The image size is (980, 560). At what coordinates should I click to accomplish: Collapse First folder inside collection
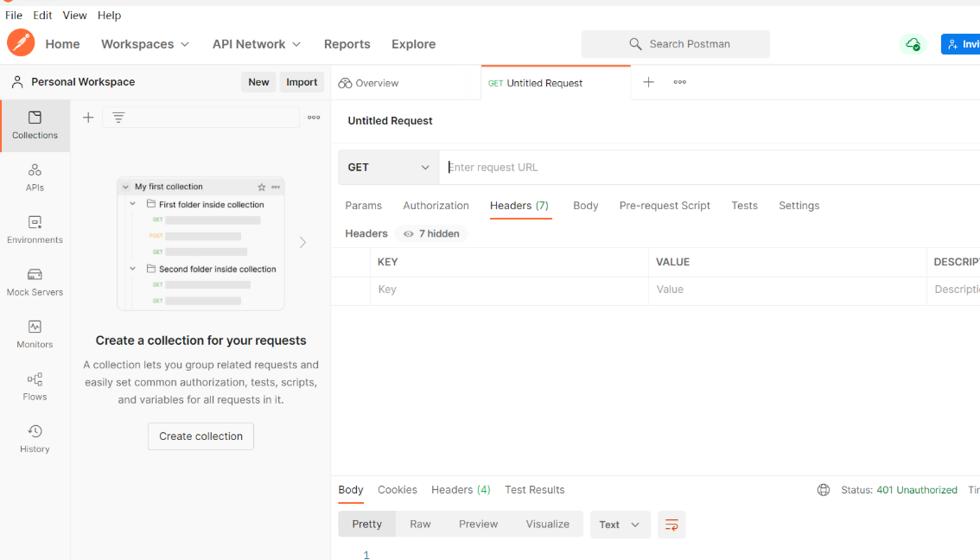[132, 204]
